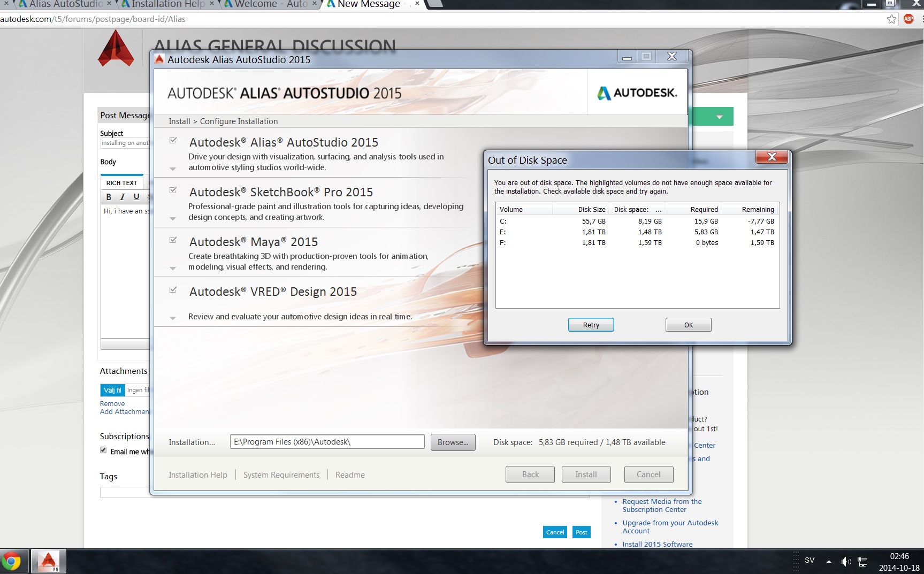Click the network status icon in the tray
Image resolution: width=924 pixels, height=574 pixels.
pyautogui.click(x=862, y=562)
